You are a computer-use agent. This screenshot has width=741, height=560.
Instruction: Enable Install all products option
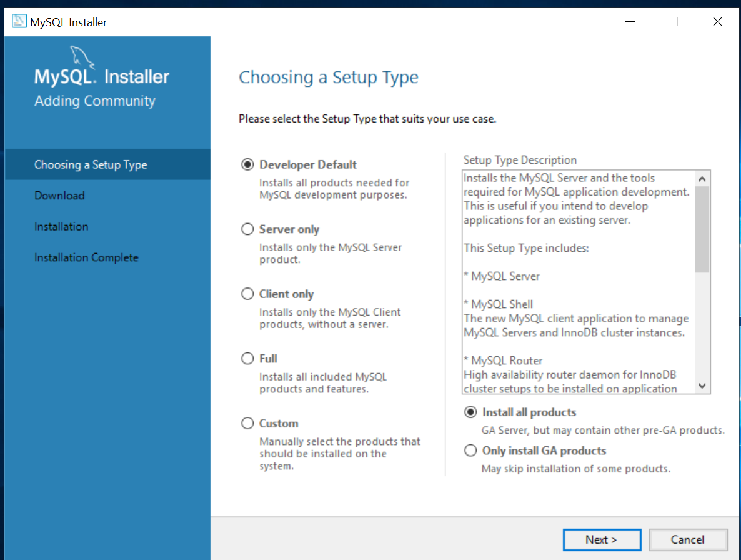click(470, 412)
